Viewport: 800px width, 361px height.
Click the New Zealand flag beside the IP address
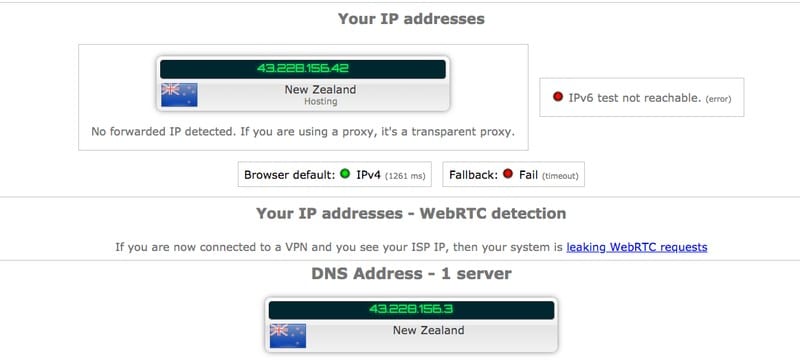click(x=179, y=95)
